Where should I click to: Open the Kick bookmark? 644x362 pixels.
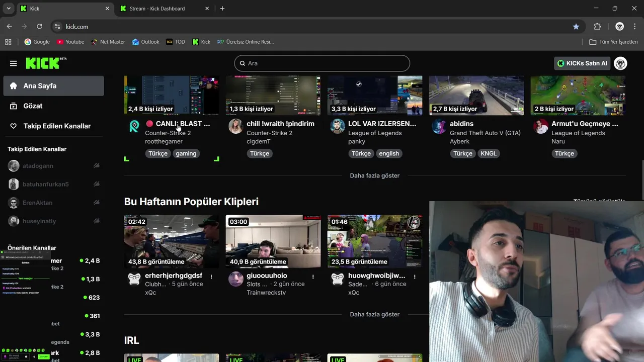201,42
